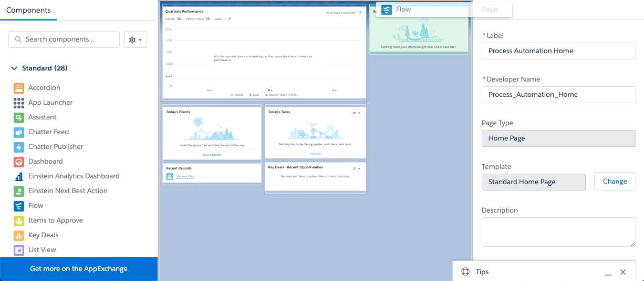Select the Assistant label text
Viewport: 644px width, 281px height.
click(x=43, y=117)
